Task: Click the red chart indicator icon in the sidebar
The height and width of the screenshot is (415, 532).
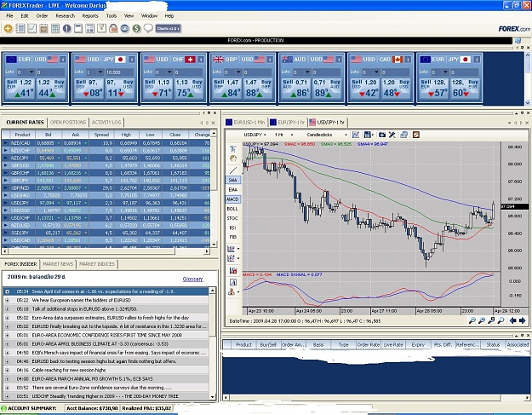Action: [x=233, y=270]
